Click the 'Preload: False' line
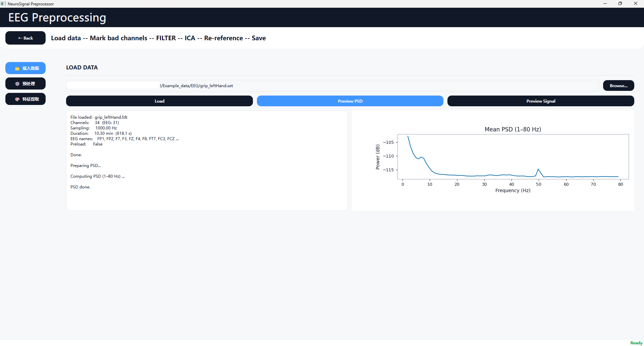 87,144
